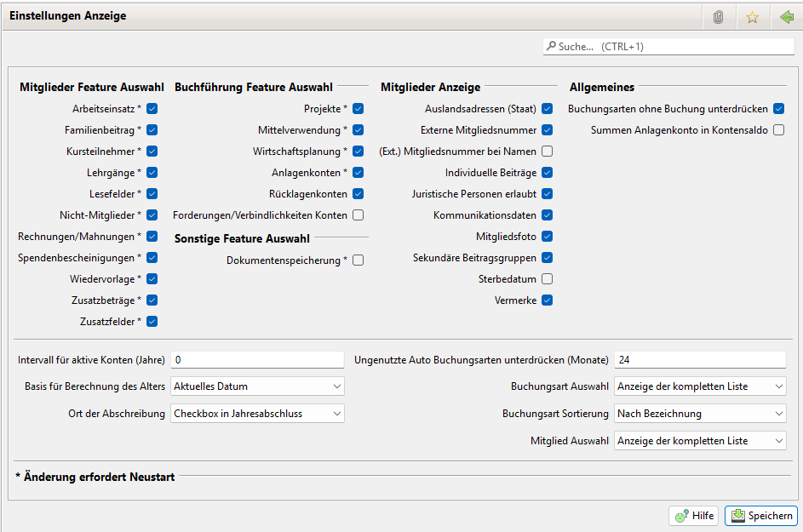Open Basis für Berechnung des Alters dropdown
This screenshot has width=803, height=532.
257,386
